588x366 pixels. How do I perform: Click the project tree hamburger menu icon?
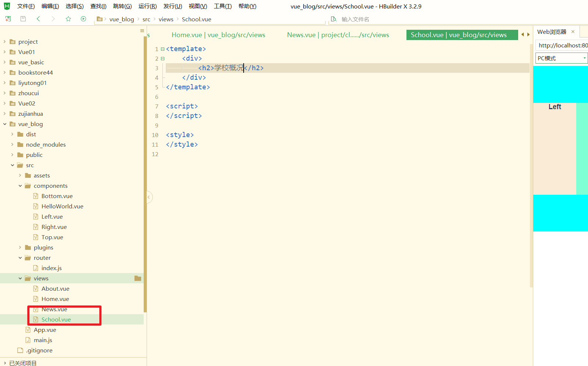142,31
